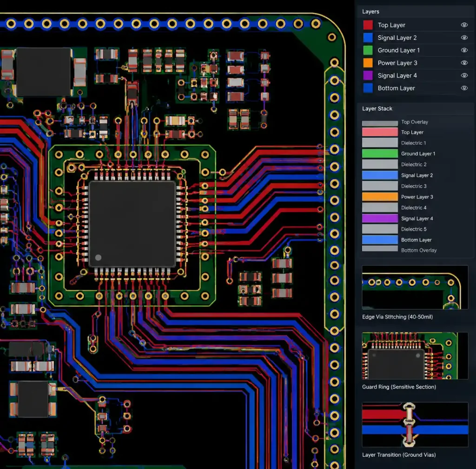The image size is (476, 469).
Task: Click the red Top Layer color swatch
Action: [368, 25]
